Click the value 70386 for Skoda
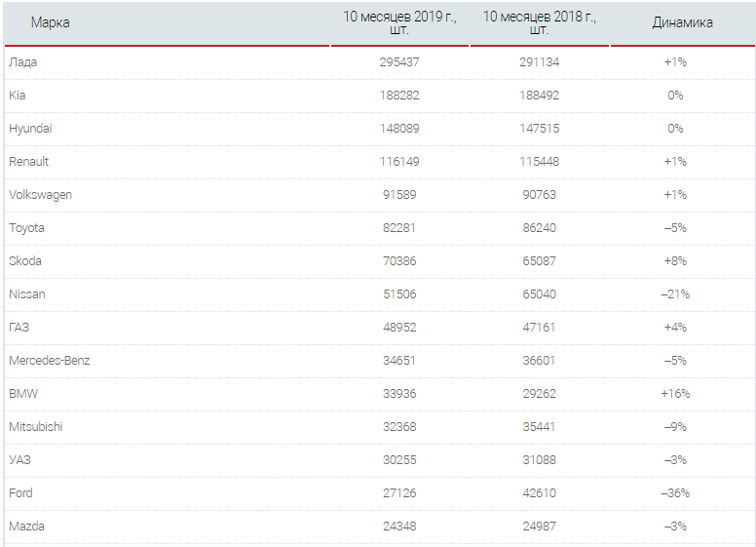This screenshot has width=756, height=547. coord(399,261)
